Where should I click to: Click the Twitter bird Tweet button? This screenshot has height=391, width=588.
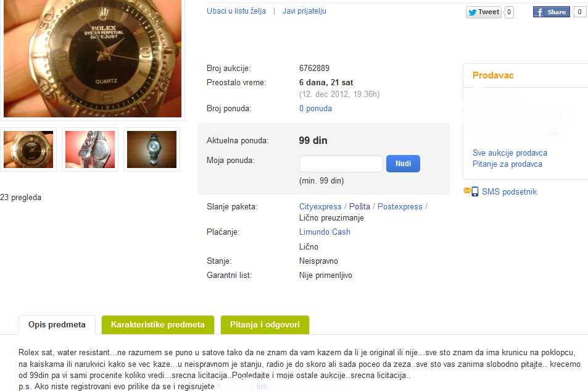pos(483,12)
